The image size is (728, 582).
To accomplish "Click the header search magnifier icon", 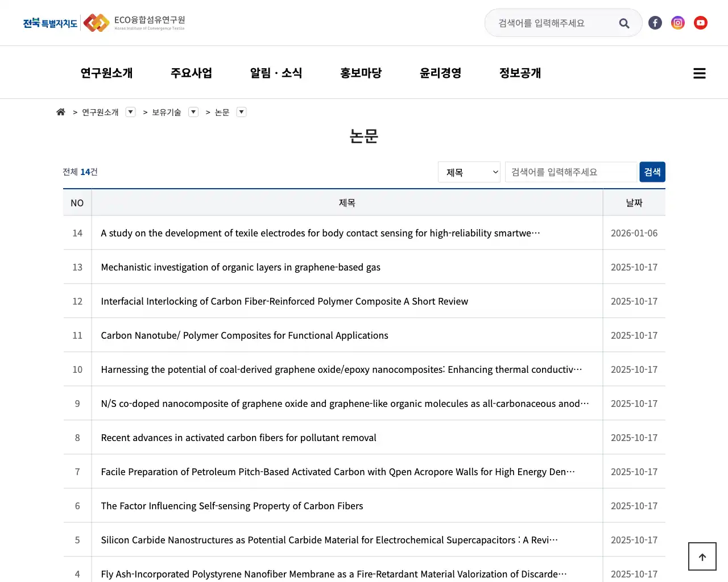I will [x=624, y=23].
